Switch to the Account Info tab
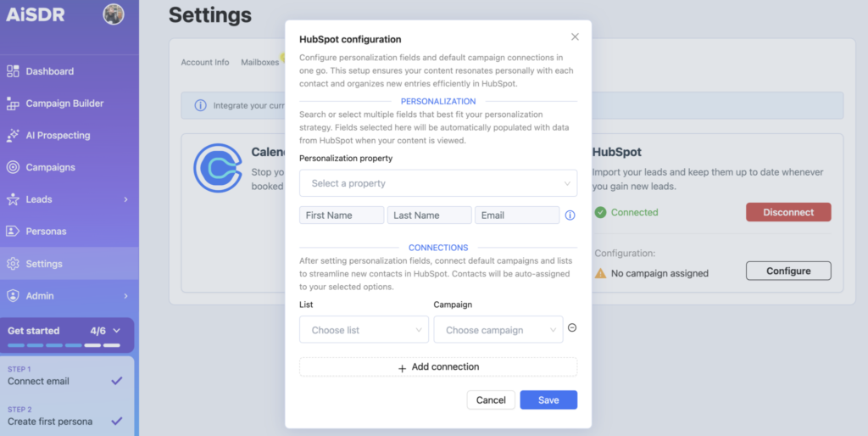 (x=205, y=62)
